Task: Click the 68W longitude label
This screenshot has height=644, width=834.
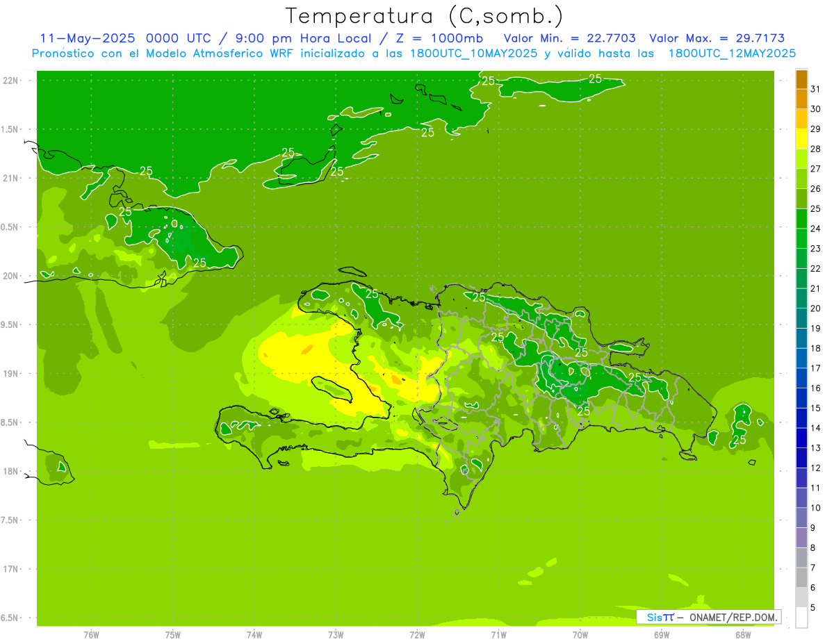Action: [743, 635]
